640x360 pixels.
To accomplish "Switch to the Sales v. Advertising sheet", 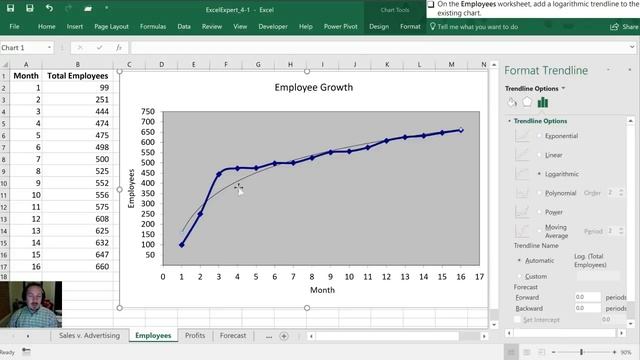I will coord(89,336).
